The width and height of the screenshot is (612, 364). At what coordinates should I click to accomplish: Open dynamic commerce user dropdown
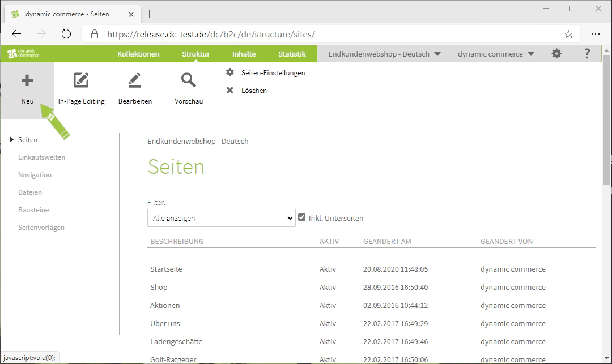click(496, 54)
